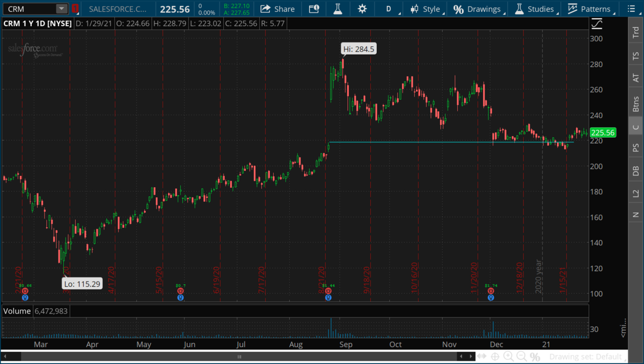The height and width of the screenshot is (364, 644).
Task: Open chart settings gear icon
Action: (362, 9)
